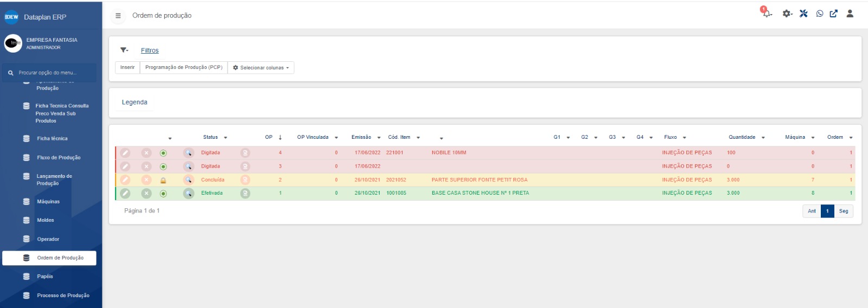Click the Inserir button
Screen dimensions: 868x308
click(x=127, y=68)
